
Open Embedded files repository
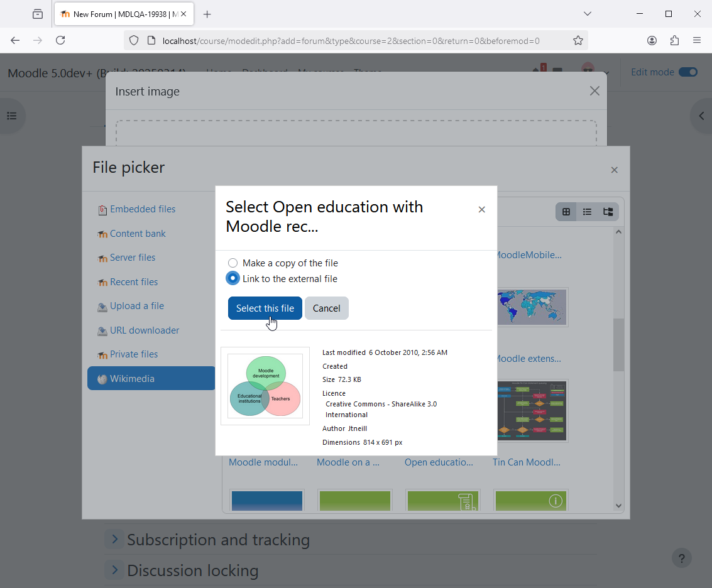143,209
